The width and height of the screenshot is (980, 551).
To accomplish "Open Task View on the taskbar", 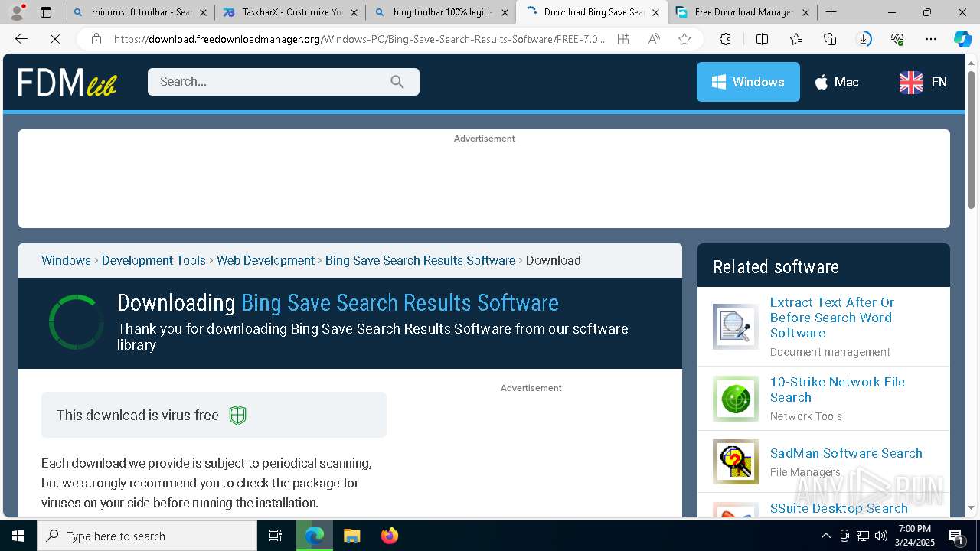I will tap(276, 536).
